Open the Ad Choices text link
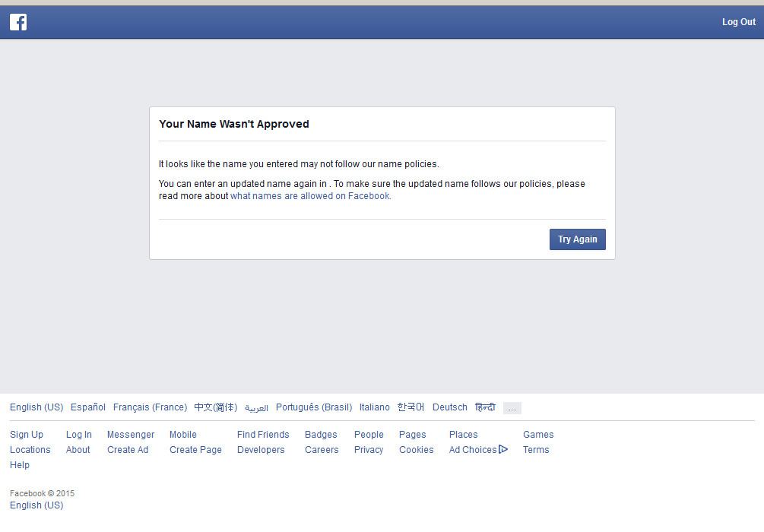764x532 pixels. click(x=473, y=450)
